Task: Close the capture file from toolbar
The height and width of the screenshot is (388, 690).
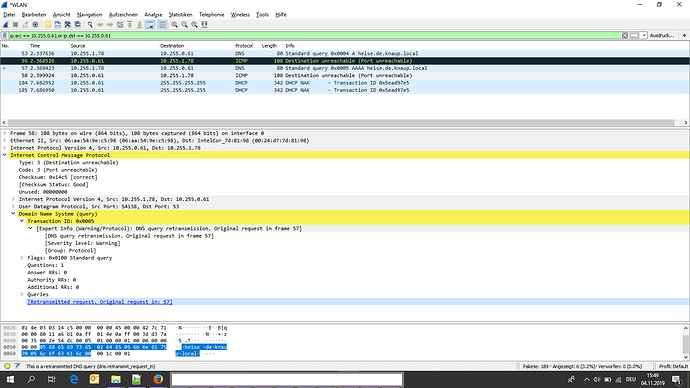Action: (68, 25)
